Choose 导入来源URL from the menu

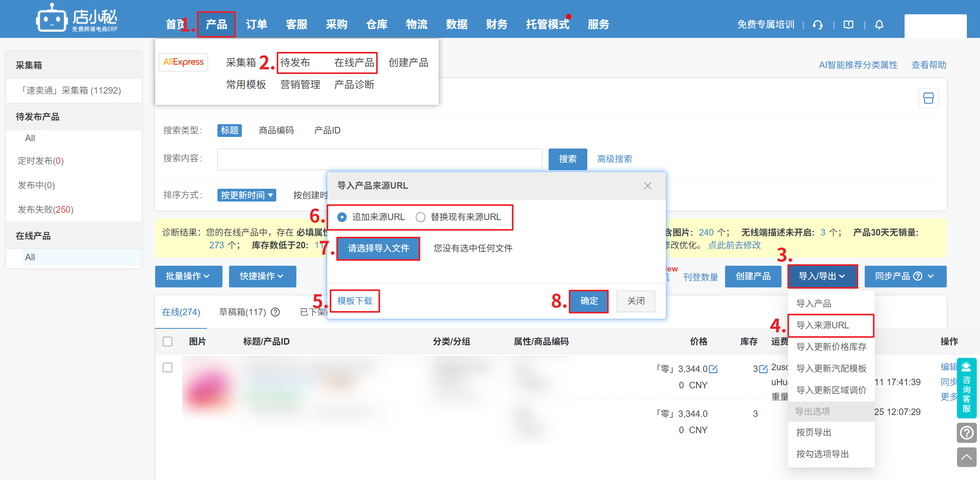pos(823,325)
